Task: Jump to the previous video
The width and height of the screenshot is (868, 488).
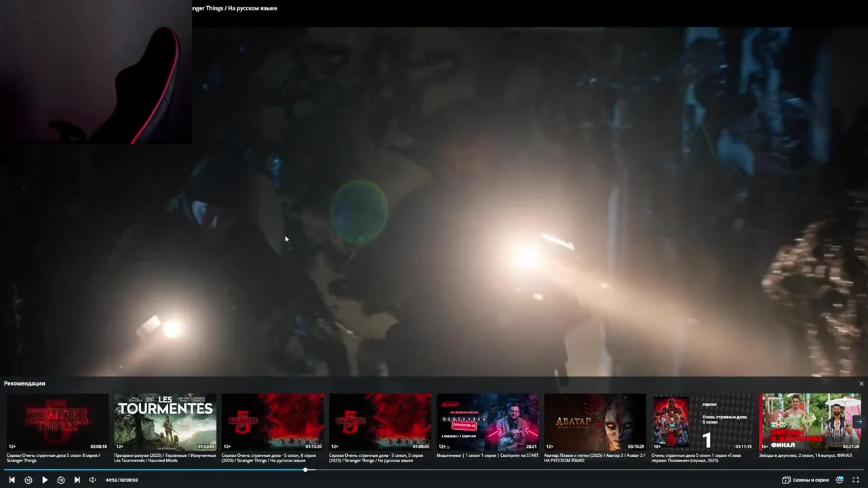Action: coord(12,480)
